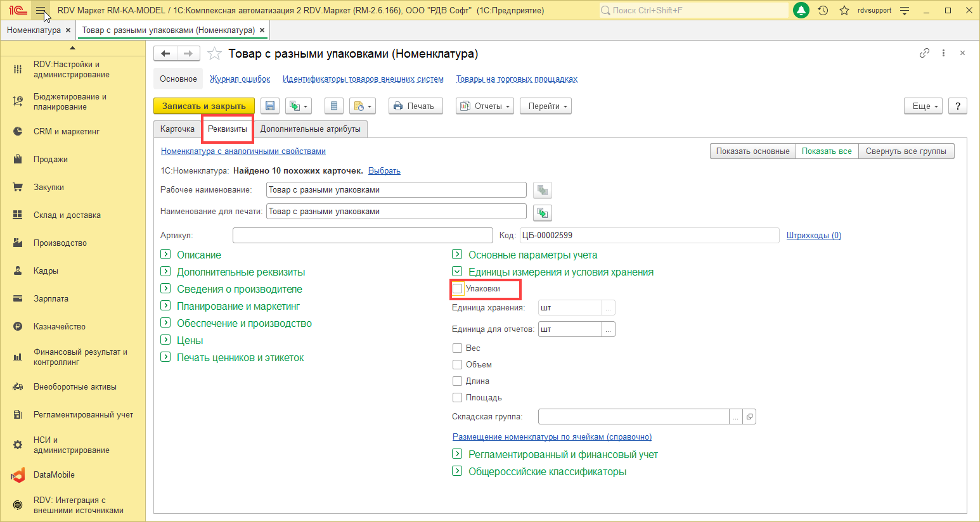Open the history icon in title bar
The image size is (980, 522).
click(x=823, y=10)
